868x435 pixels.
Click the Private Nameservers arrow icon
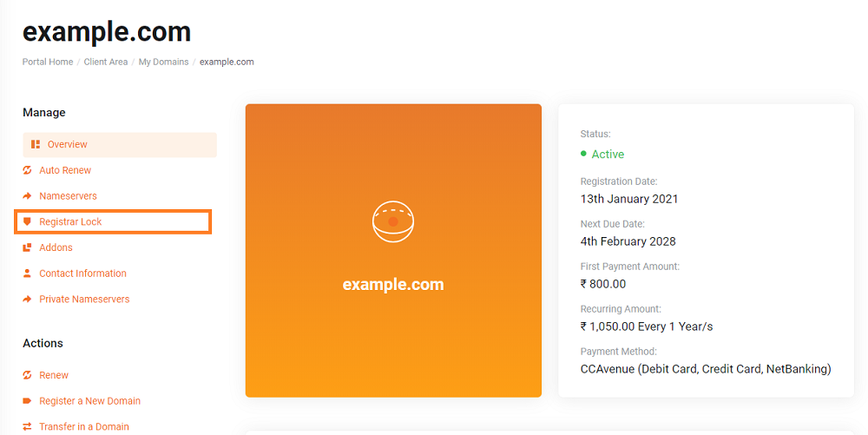pos(27,300)
